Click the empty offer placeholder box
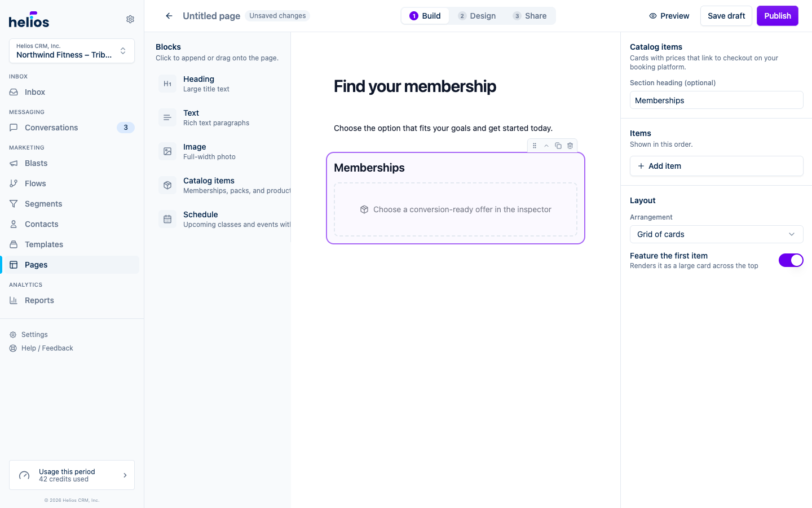The height and width of the screenshot is (508, 812). [x=456, y=209]
